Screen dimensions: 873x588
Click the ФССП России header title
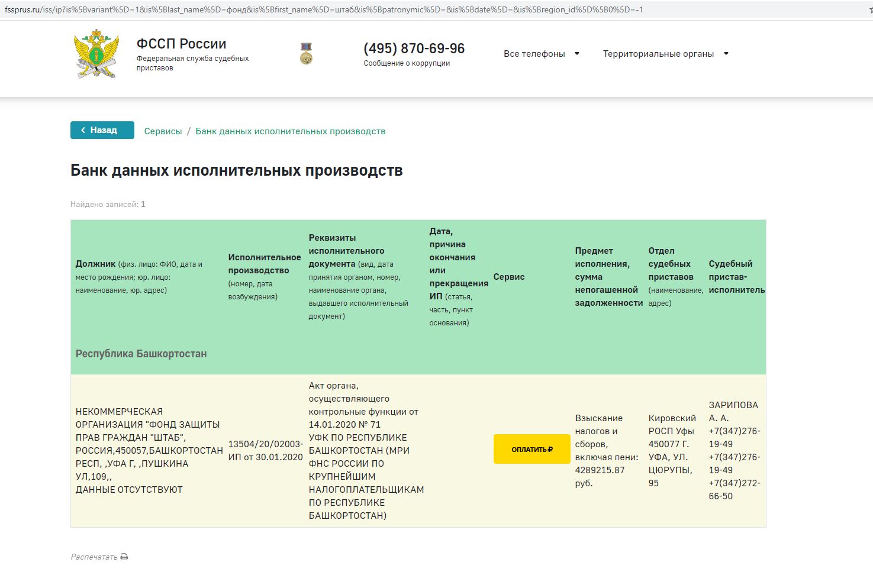pos(181,43)
